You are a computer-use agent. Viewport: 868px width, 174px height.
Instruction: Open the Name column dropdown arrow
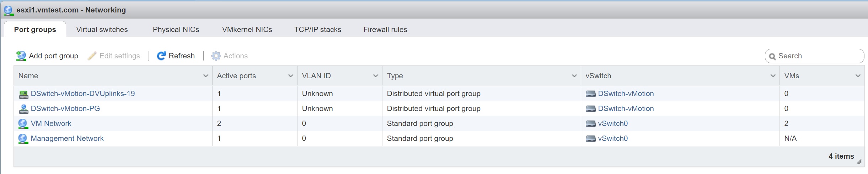[205, 76]
